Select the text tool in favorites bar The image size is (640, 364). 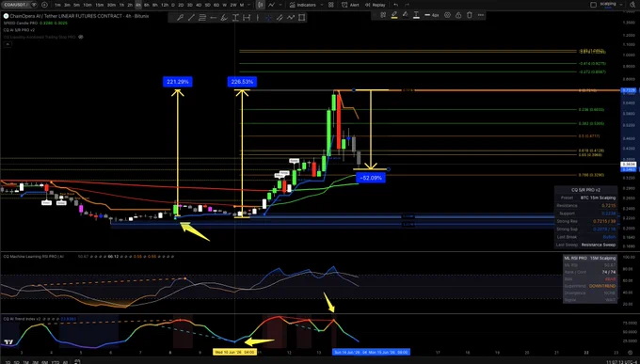pyautogui.click(x=235, y=18)
